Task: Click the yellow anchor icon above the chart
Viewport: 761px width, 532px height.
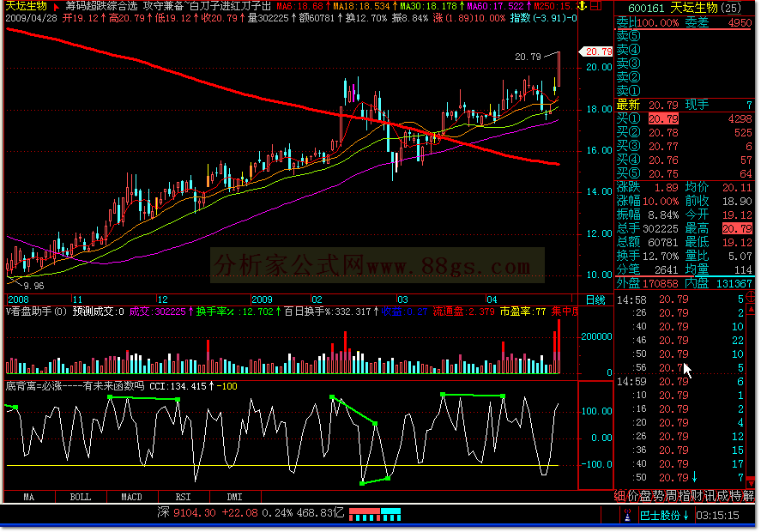Action: tap(582, 6)
